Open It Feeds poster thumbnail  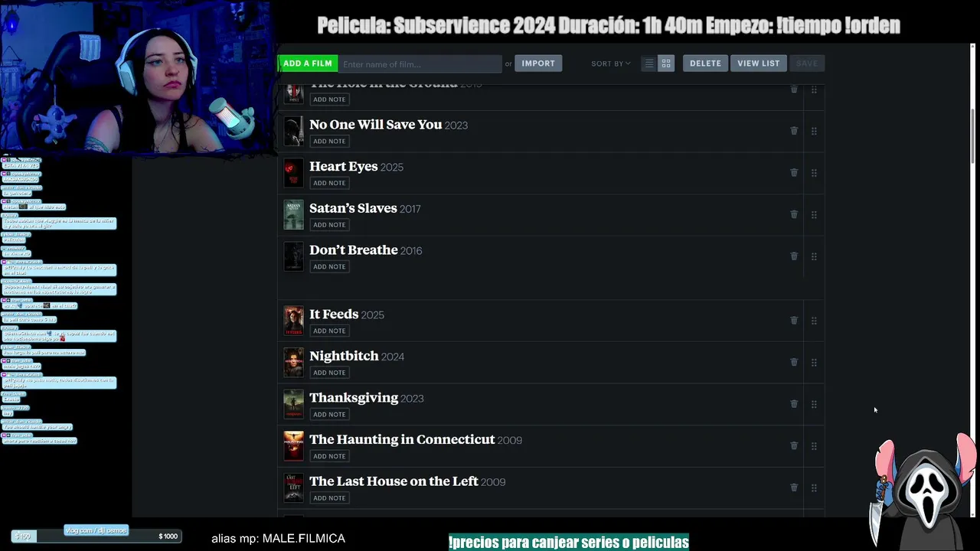(293, 321)
